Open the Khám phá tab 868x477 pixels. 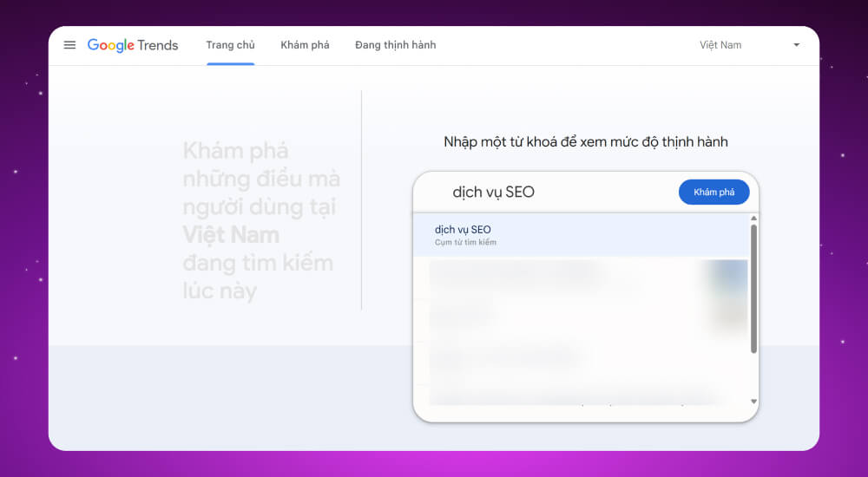pyautogui.click(x=305, y=45)
